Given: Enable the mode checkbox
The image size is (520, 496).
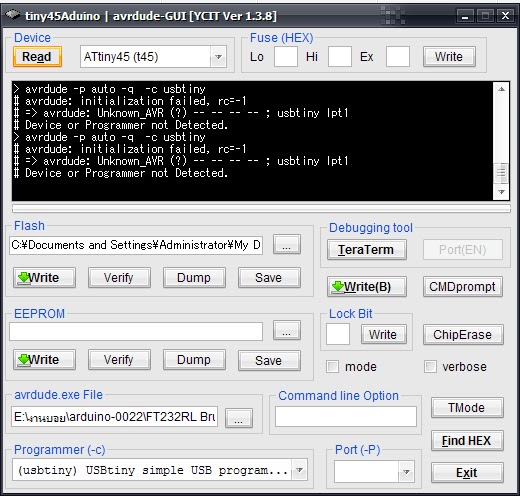Looking at the screenshot, I should 332,367.
